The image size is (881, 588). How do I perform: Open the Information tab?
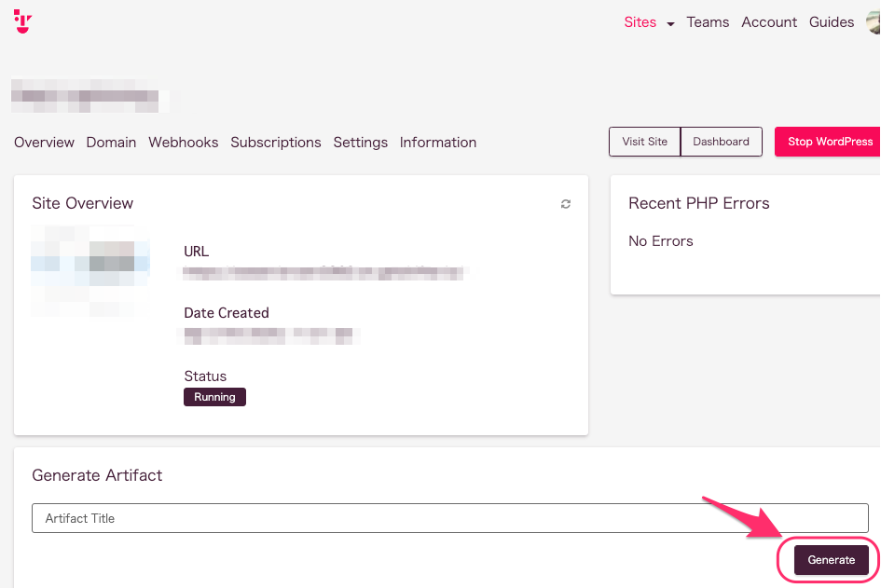[437, 142]
